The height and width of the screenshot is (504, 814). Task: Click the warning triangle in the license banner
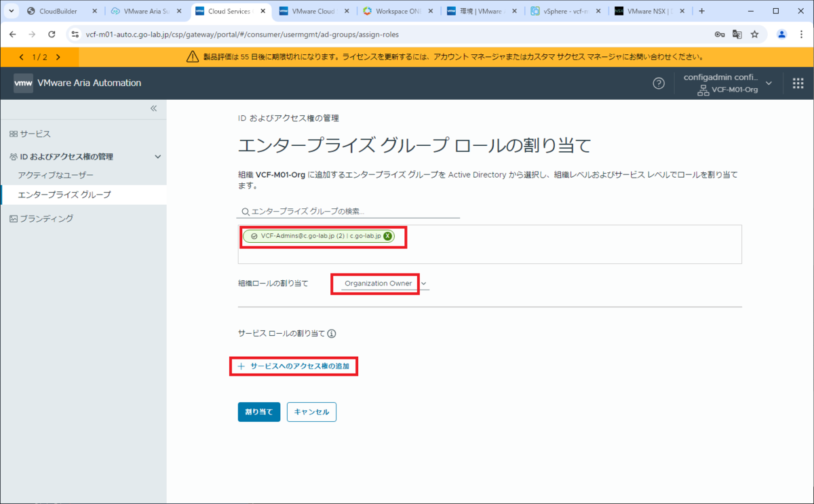(x=193, y=58)
